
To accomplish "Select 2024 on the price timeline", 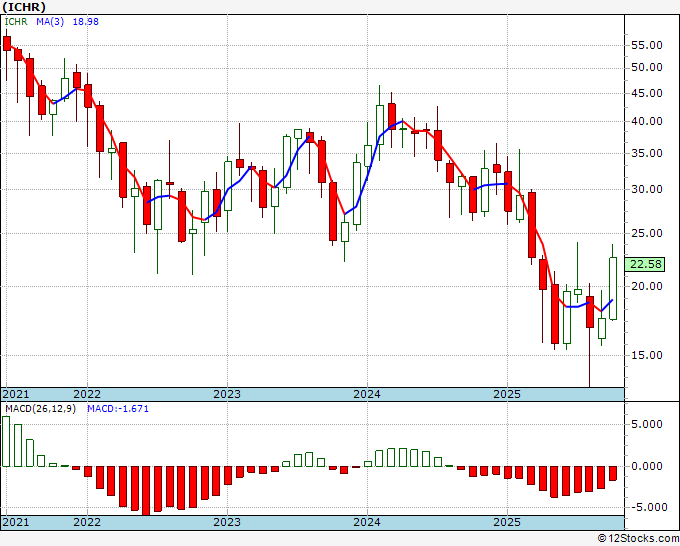I will (367, 394).
